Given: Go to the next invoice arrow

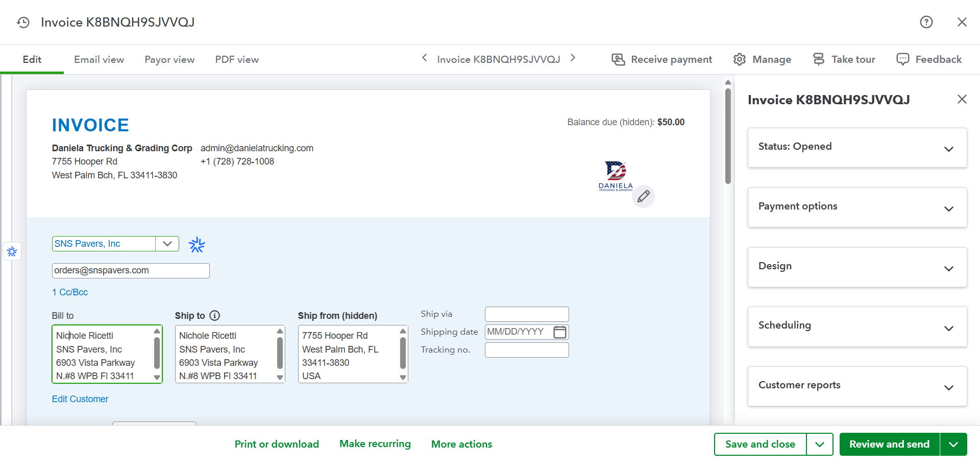Looking at the screenshot, I should [x=573, y=58].
